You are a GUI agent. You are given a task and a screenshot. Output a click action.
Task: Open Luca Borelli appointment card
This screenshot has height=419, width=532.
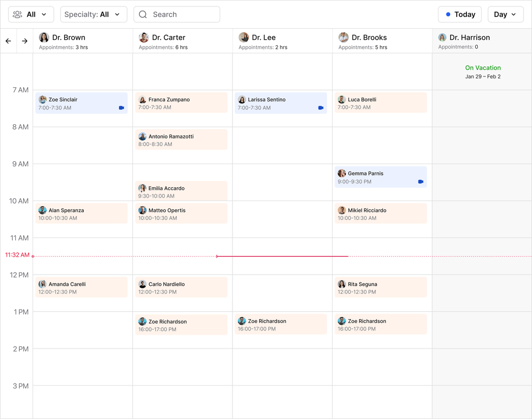click(x=381, y=103)
